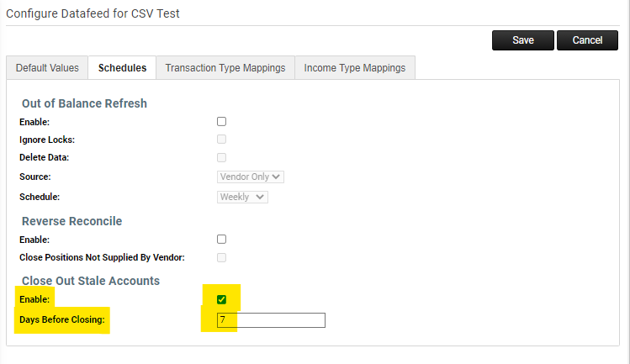Check the Delete Data checkbox
The height and width of the screenshot is (364, 630).
coord(222,157)
